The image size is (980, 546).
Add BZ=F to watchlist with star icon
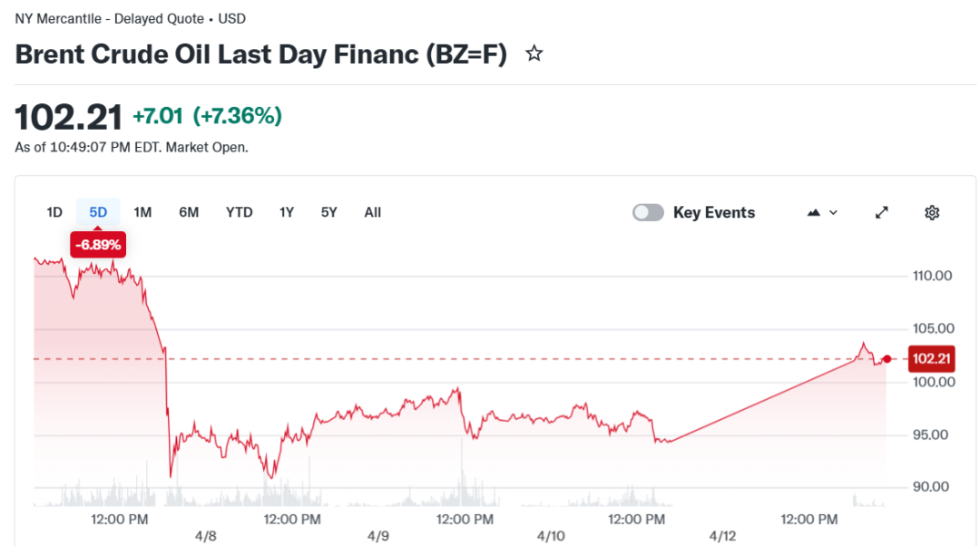534,54
